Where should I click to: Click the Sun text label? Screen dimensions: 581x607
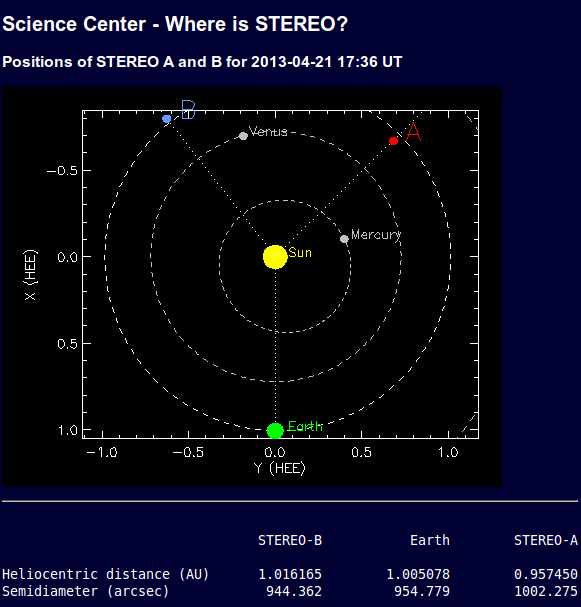[300, 253]
